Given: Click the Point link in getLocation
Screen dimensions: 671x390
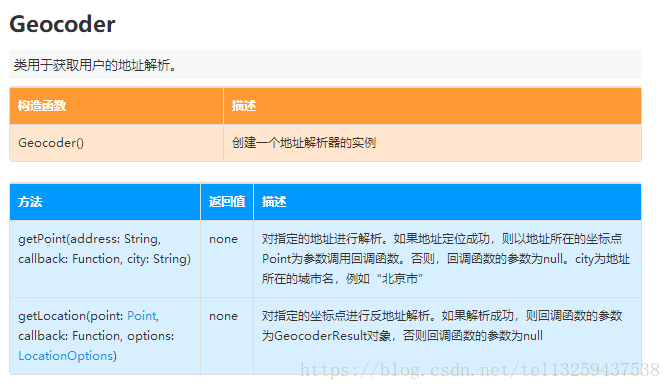Looking at the screenshot, I should click(142, 316).
